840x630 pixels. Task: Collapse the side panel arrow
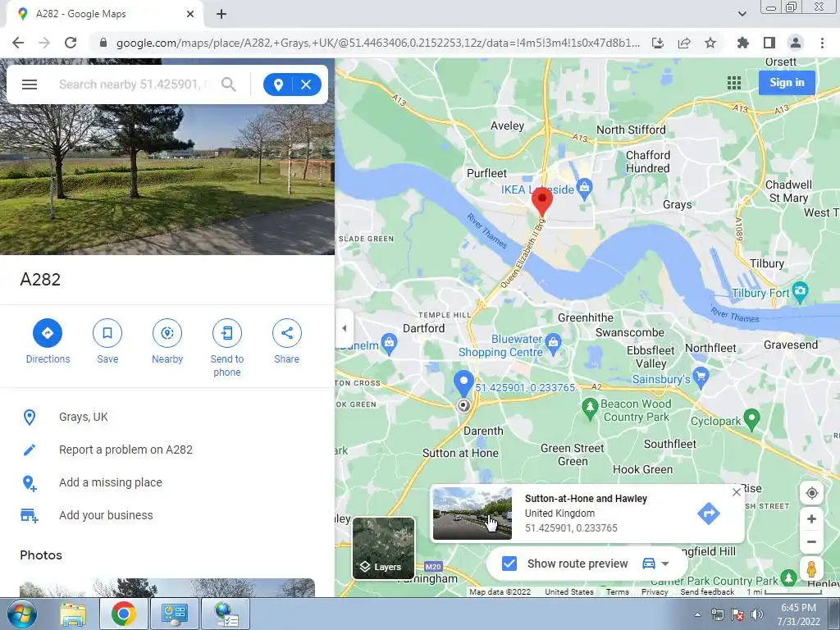pos(344,328)
